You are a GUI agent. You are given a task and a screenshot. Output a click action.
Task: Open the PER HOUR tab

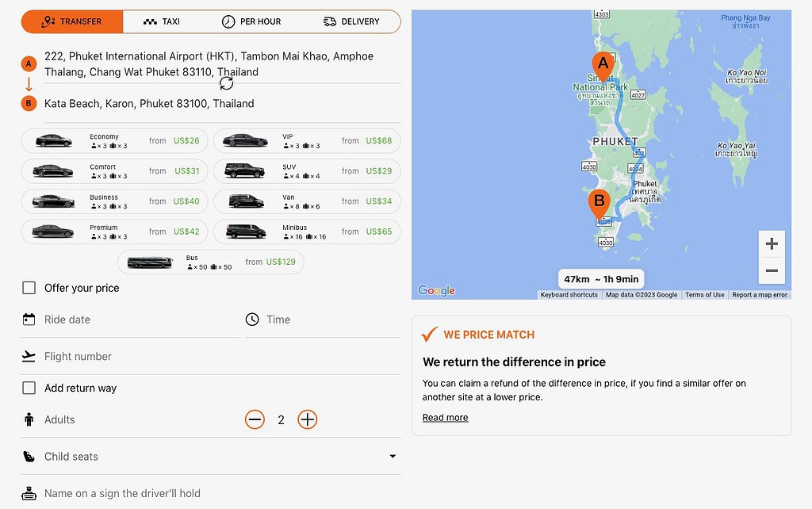pos(252,21)
